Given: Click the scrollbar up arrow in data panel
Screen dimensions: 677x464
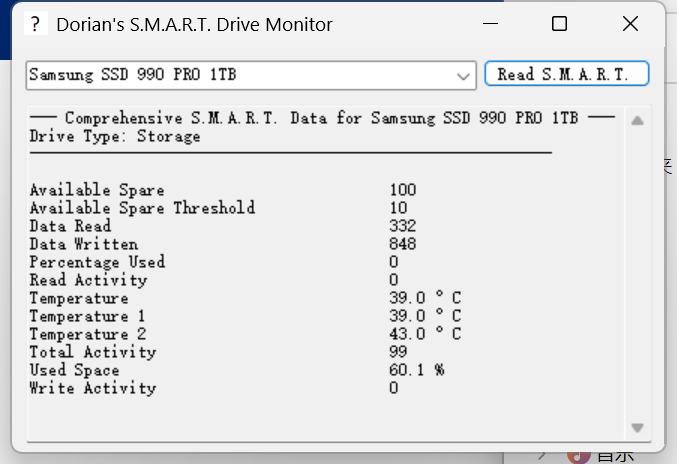Looking at the screenshot, I should (x=637, y=120).
